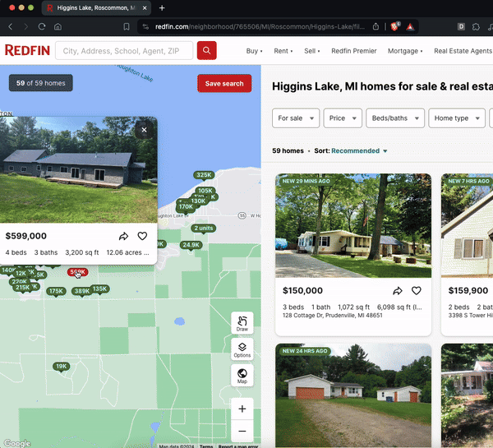Close the Higgins Lake browser tab
This screenshot has height=448, width=493.
click(145, 8)
